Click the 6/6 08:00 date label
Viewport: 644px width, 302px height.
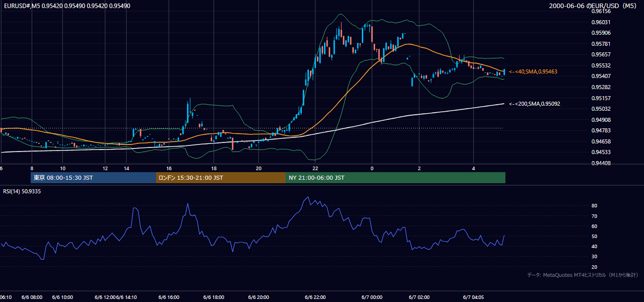click(x=32, y=297)
